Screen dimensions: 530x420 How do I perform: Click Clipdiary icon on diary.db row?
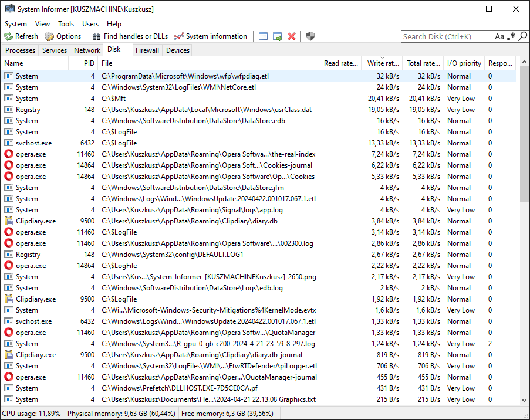(x=9, y=221)
